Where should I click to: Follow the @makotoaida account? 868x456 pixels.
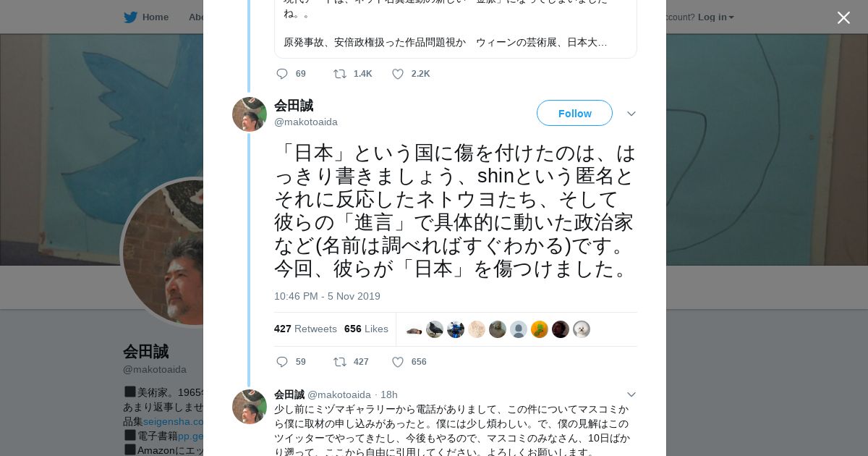pos(574,114)
